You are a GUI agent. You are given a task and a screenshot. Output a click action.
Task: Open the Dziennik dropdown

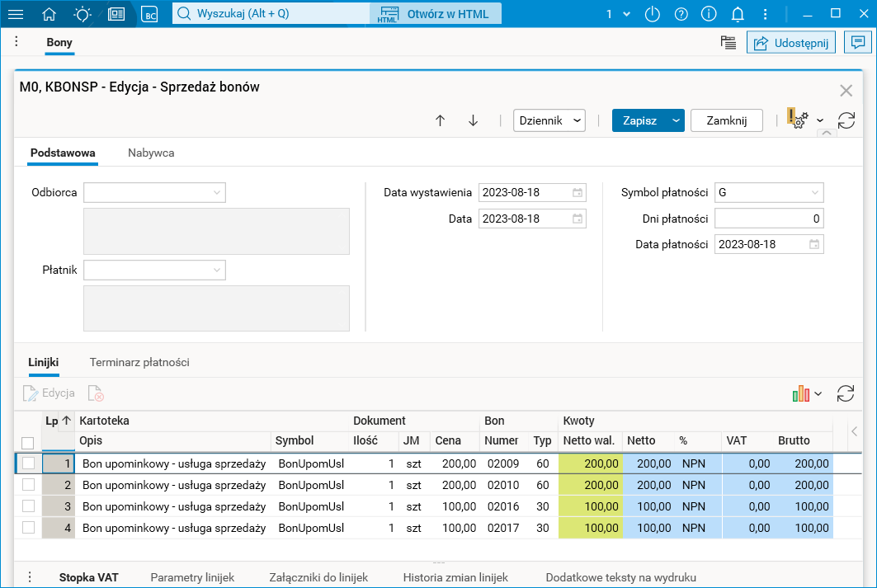pyautogui.click(x=549, y=120)
